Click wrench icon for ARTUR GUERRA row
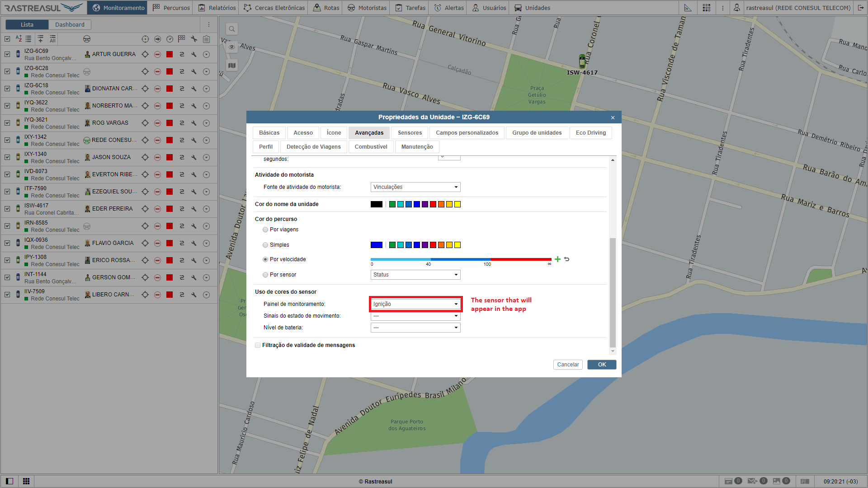The height and width of the screenshot is (488, 868). (x=194, y=54)
